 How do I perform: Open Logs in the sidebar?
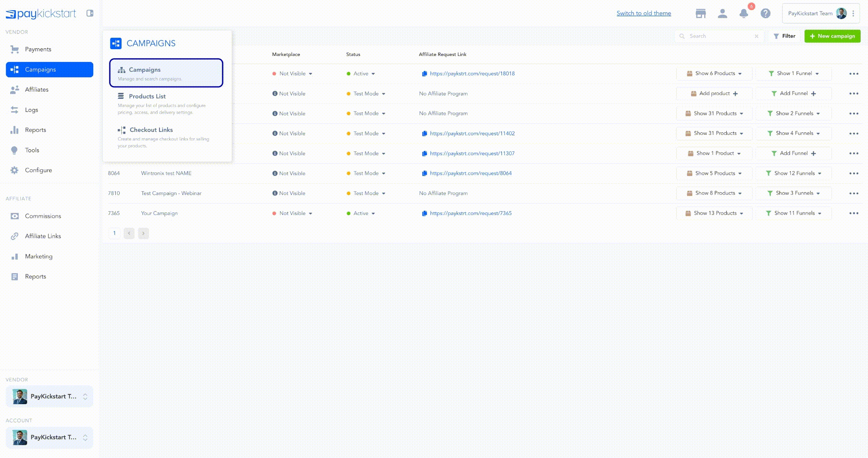(x=50, y=110)
